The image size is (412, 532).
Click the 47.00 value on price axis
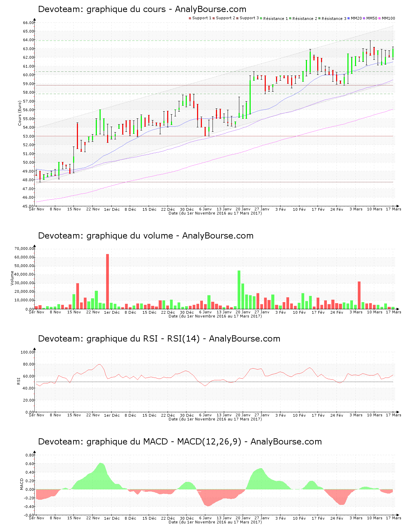point(28,189)
